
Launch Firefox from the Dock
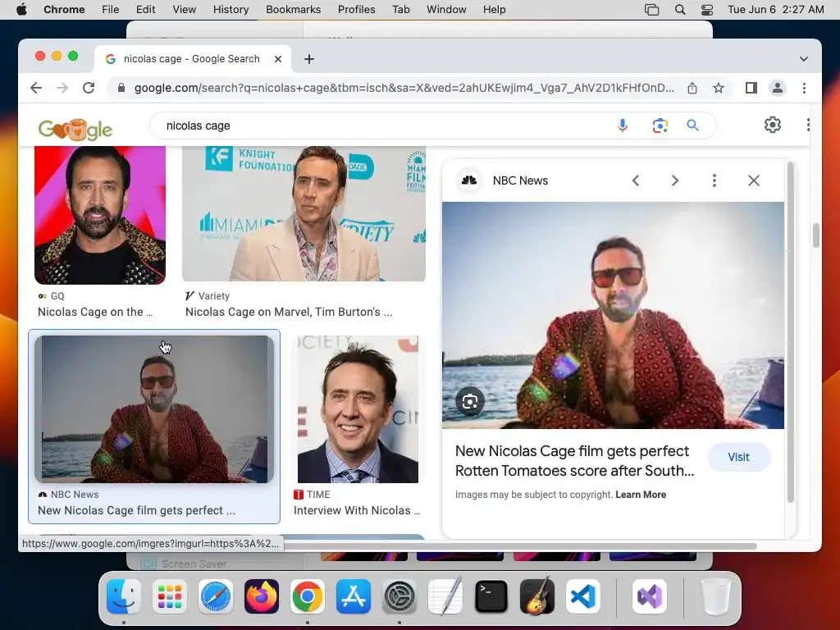click(262, 596)
